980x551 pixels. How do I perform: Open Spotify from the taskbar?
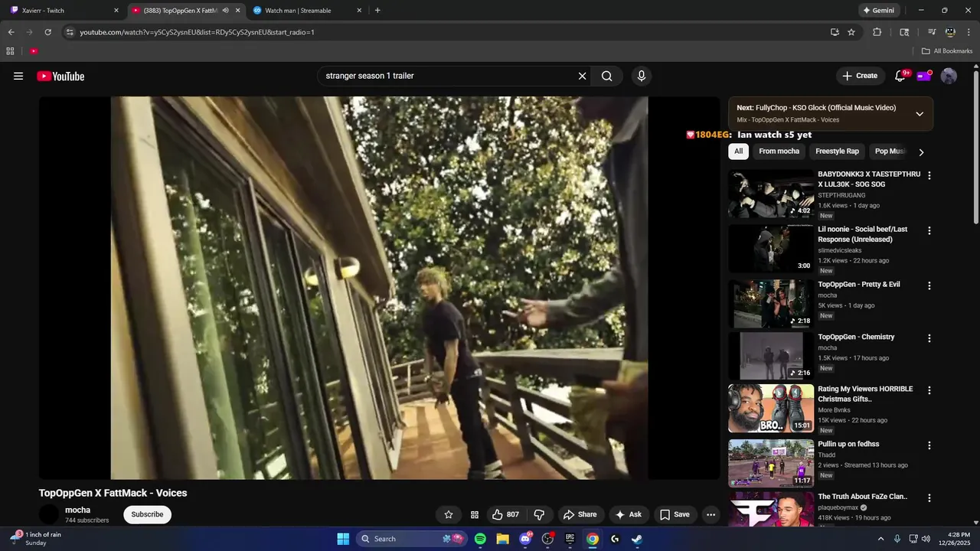[x=480, y=539]
